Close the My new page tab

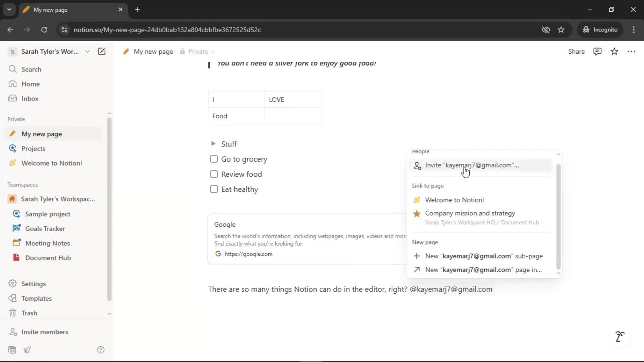120,9
